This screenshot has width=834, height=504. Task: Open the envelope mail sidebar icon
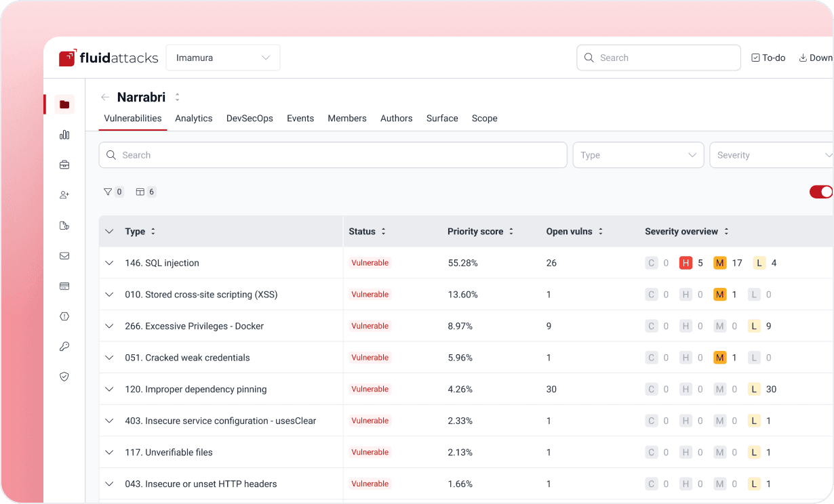click(x=64, y=256)
